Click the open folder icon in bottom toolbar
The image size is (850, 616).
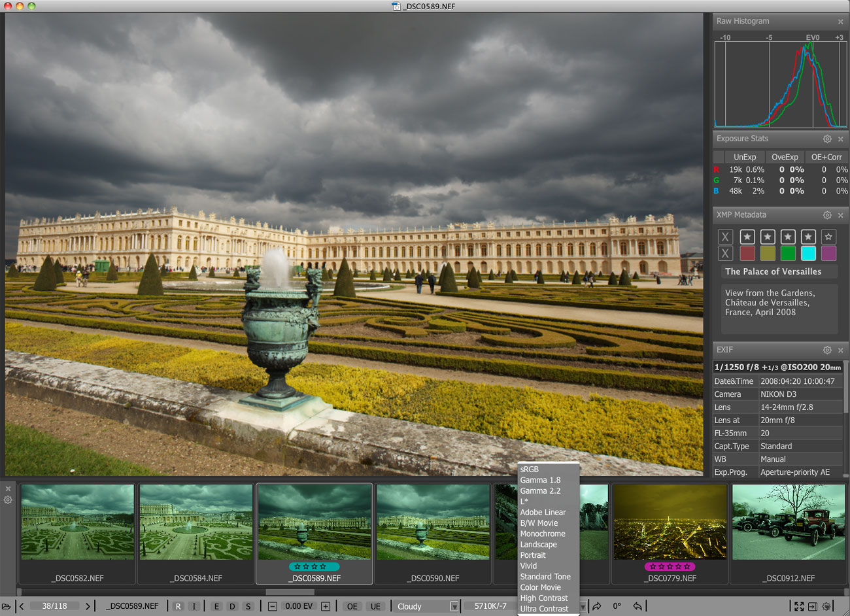(7, 606)
